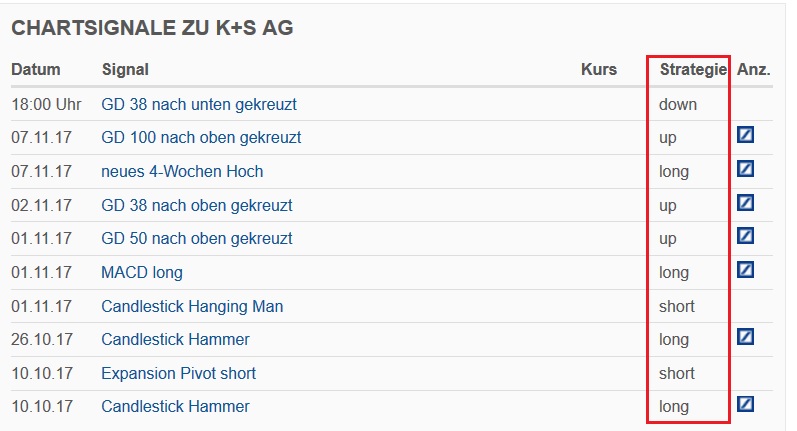The height and width of the screenshot is (431, 797).
Task: Click the ad icon in the GD 50 row
Action: (745, 236)
